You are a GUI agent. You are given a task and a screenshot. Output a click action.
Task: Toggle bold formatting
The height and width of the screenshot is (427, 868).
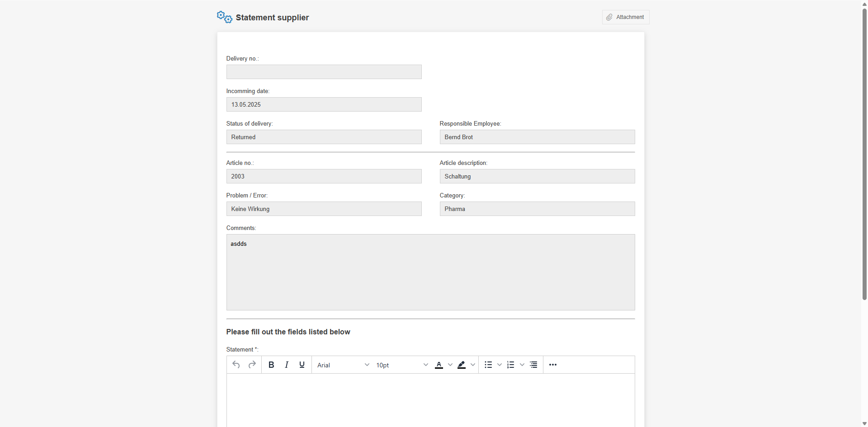271,365
